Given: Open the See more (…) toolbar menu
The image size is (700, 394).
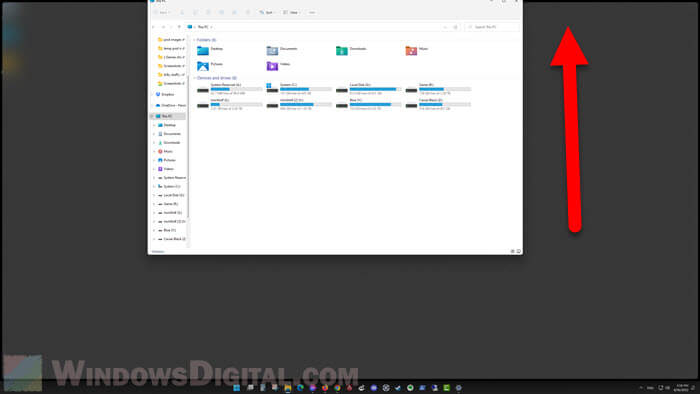Looking at the screenshot, I should coord(312,12).
